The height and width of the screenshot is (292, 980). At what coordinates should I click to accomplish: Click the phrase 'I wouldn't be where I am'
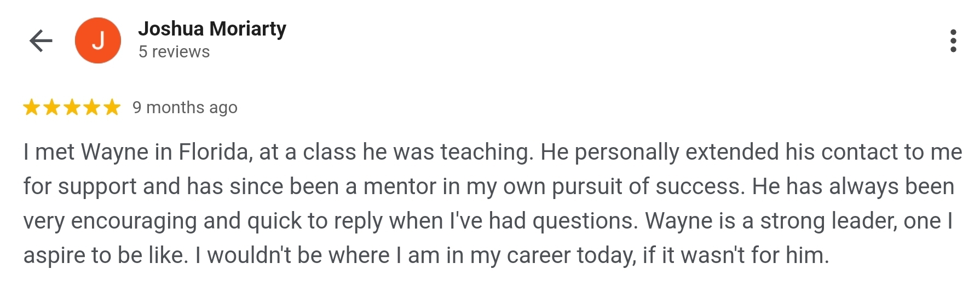click(x=319, y=255)
